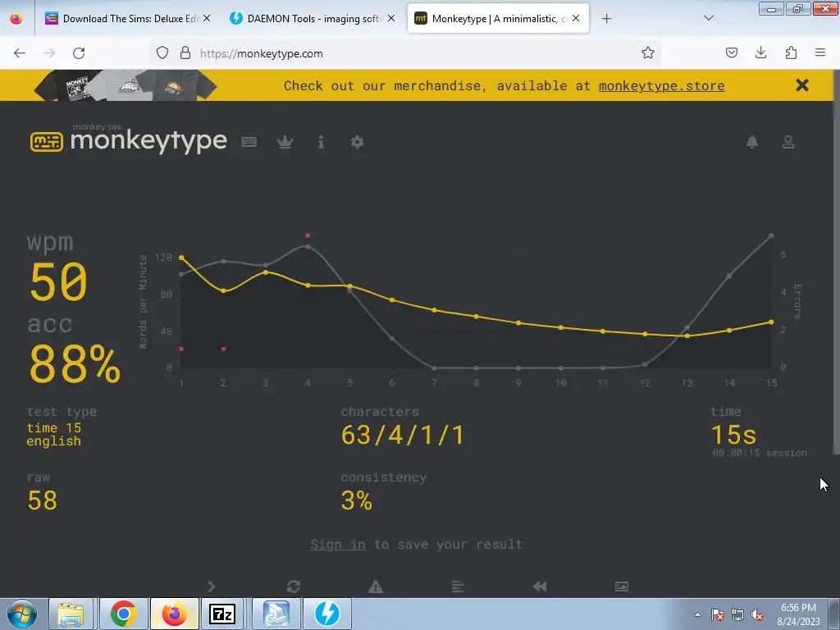Click the raw value 58

coord(43,500)
